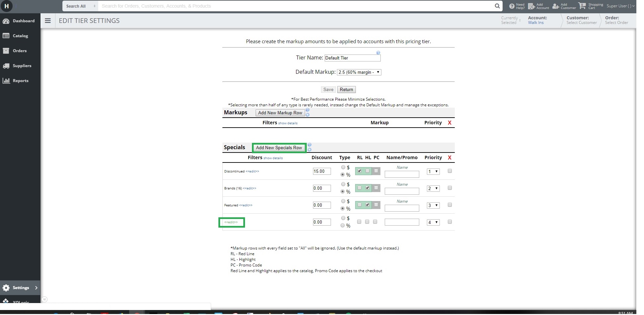Click the Add Account icon
The image size is (644, 315).
coord(531,6)
